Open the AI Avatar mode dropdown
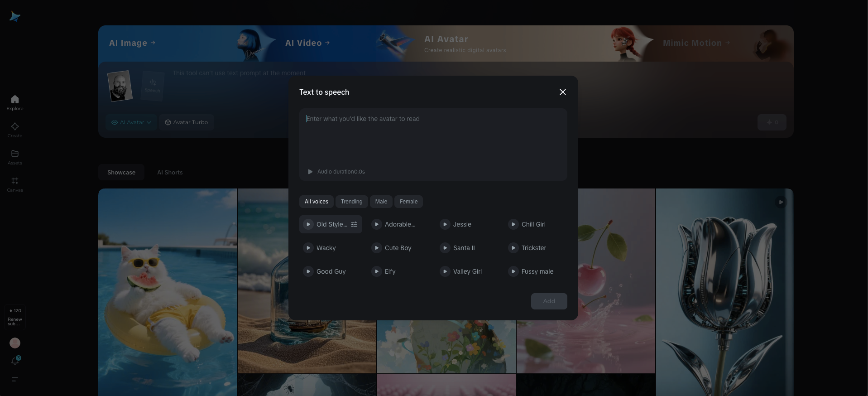The image size is (868, 396). tap(131, 122)
